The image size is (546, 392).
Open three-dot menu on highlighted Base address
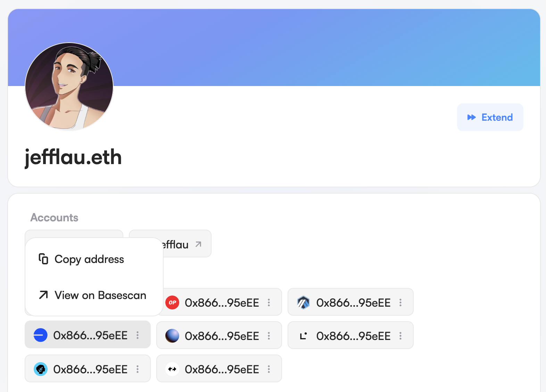[138, 335]
